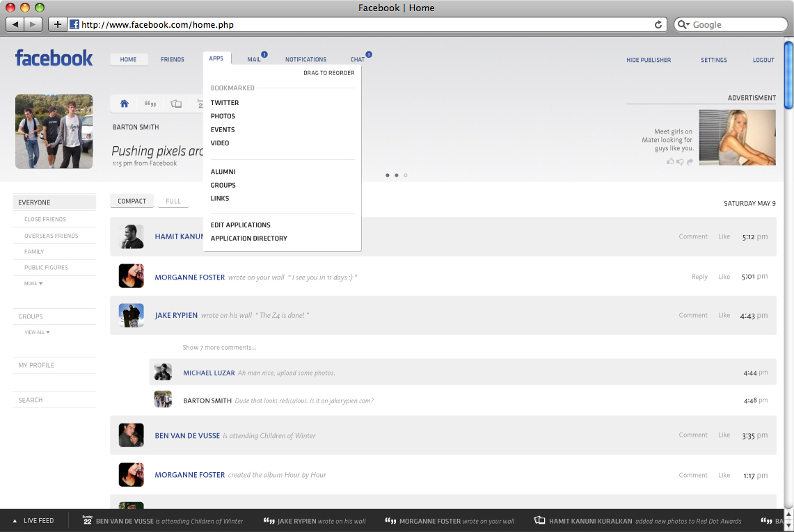The width and height of the screenshot is (794, 532).
Task: Click Reply on Morganne Foster wall post
Action: pyautogui.click(x=699, y=277)
